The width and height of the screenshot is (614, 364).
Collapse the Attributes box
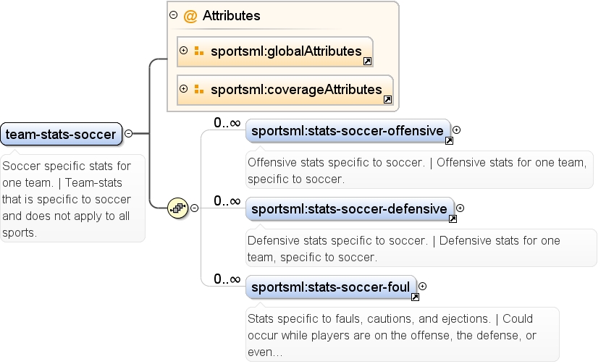(174, 15)
